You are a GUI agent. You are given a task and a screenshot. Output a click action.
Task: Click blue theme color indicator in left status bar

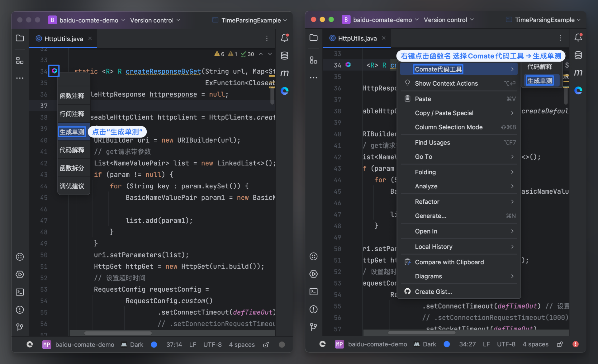click(154, 344)
